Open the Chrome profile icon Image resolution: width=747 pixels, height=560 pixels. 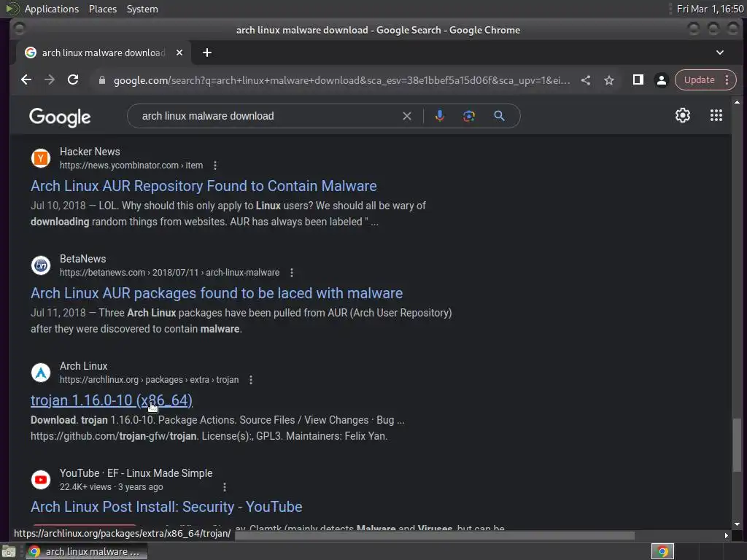coord(661,80)
